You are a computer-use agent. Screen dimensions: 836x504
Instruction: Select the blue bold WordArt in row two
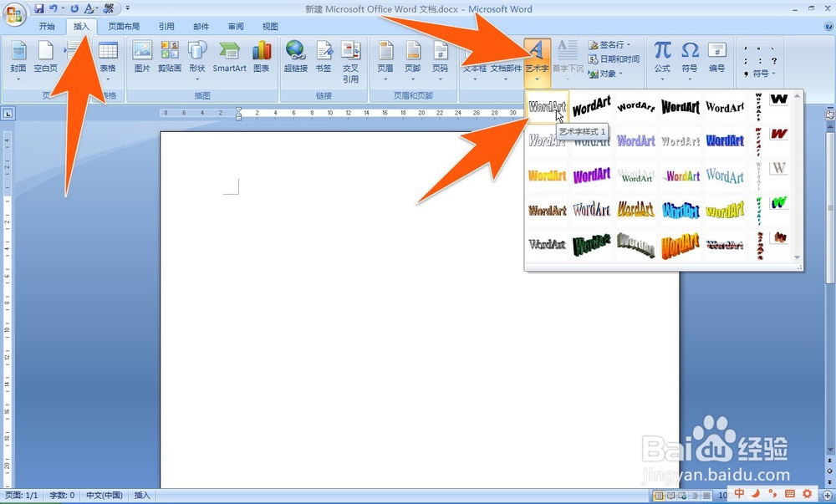coord(725,140)
